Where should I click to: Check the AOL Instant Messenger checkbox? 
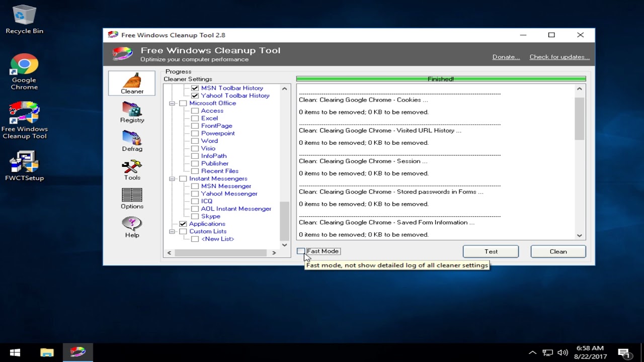pyautogui.click(x=195, y=209)
